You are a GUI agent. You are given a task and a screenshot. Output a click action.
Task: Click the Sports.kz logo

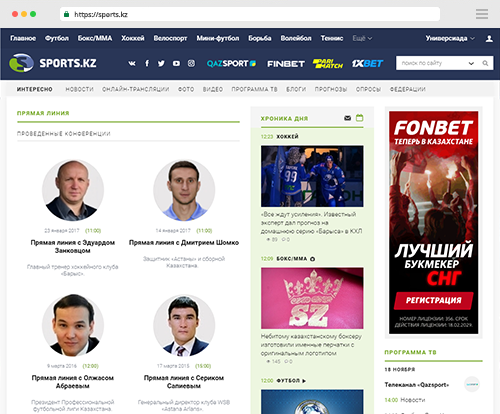[x=53, y=63]
